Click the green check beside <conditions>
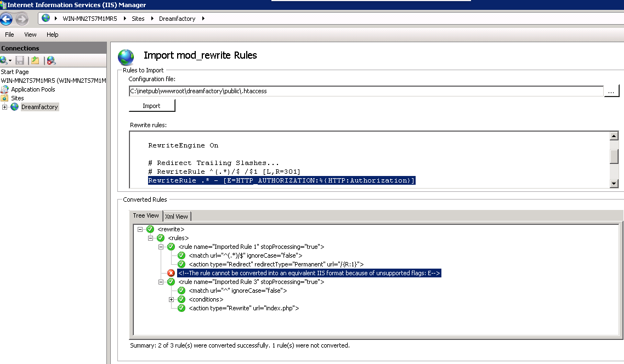Image resolution: width=624 pixels, height=364 pixels. [x=181, y=299]
